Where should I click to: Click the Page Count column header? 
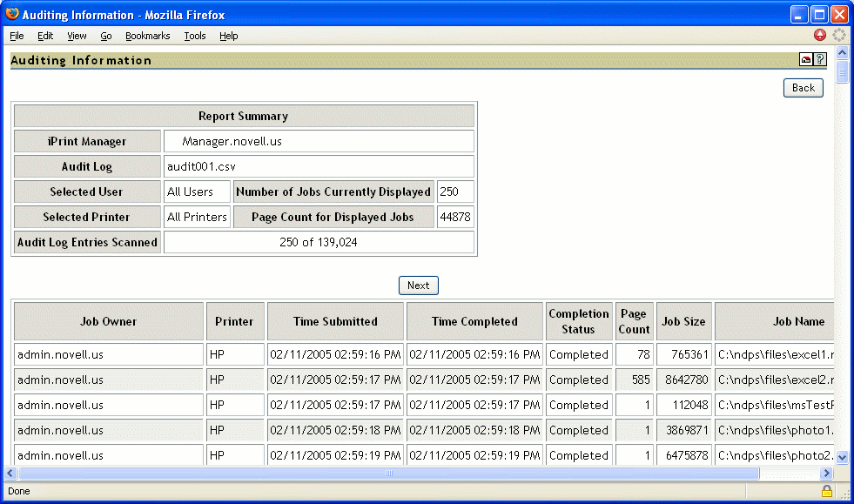(634, 320)
